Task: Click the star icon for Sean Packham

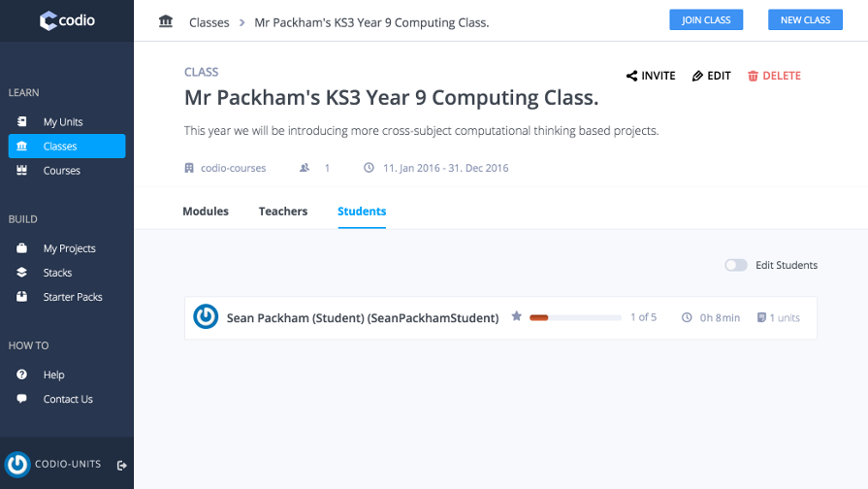Action: pyautogui.click(x=517, y=316)
